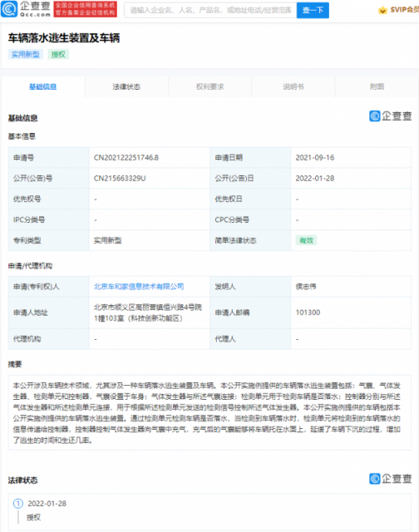419x532 pixels.
Task: Click the green 授权 status tag
Action: (58, 55)
